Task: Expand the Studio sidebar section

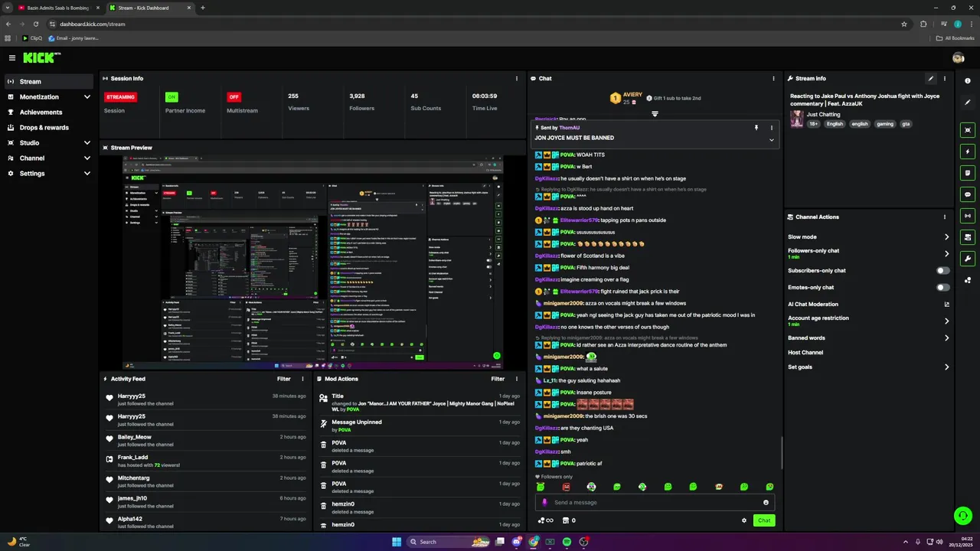Action: 87,143
